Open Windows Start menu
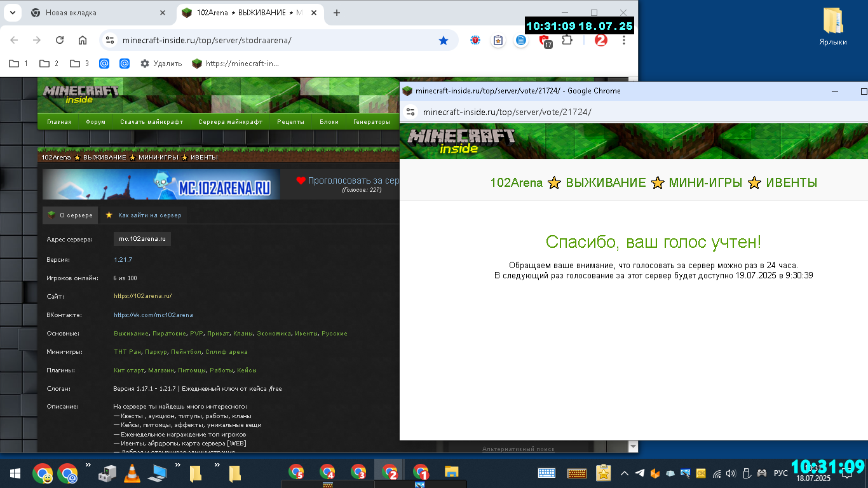The width and height of the screenshot is (868, 488). pyautogui.click(x=15, y=473)
